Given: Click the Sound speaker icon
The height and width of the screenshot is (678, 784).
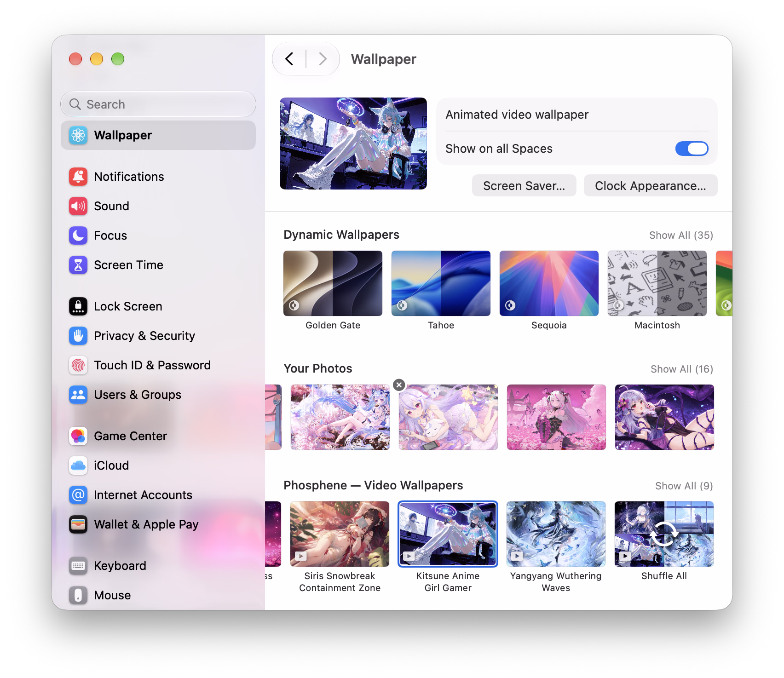Looking at the screenshot, I should tap(78, 206).
